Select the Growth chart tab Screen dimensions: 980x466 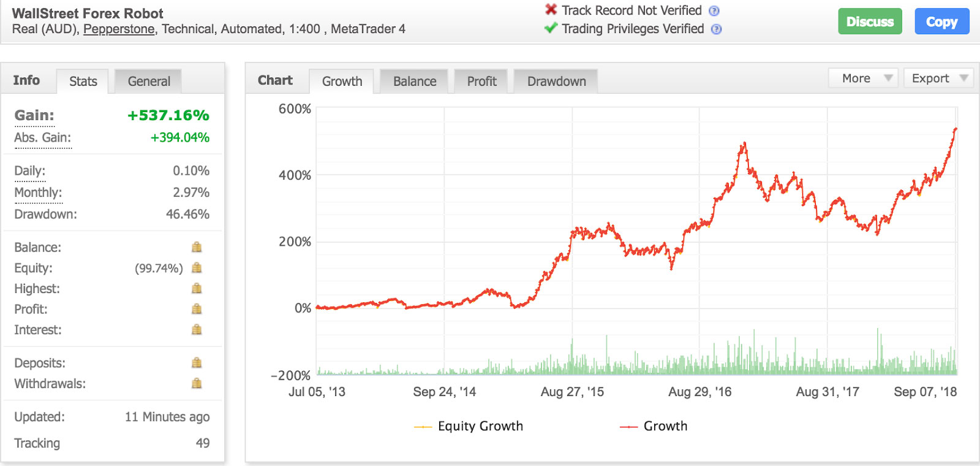click(342, 82)
